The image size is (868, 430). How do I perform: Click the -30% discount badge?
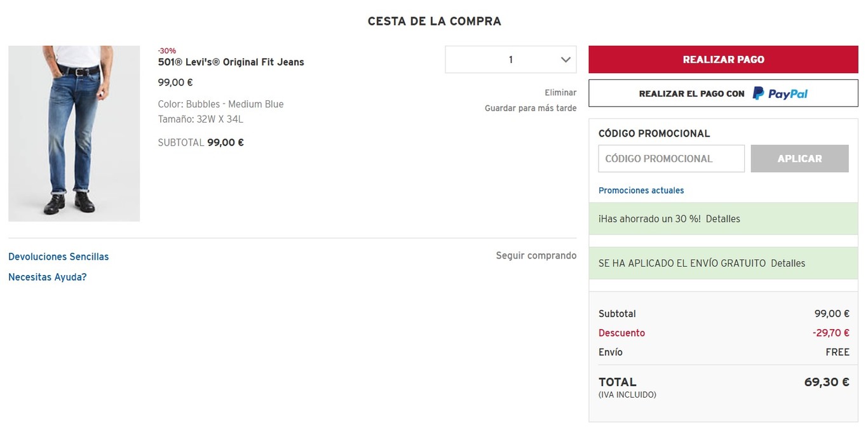(167, 51)
